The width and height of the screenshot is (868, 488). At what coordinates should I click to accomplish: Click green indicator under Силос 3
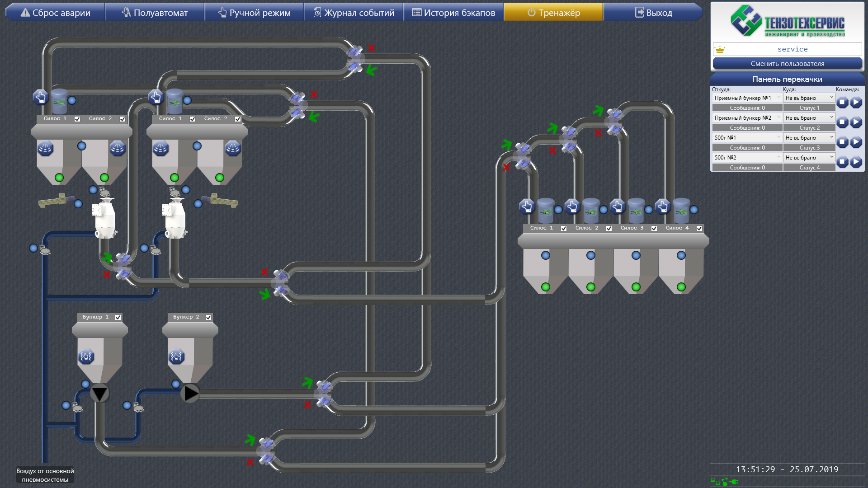click(x=636, y=287)
